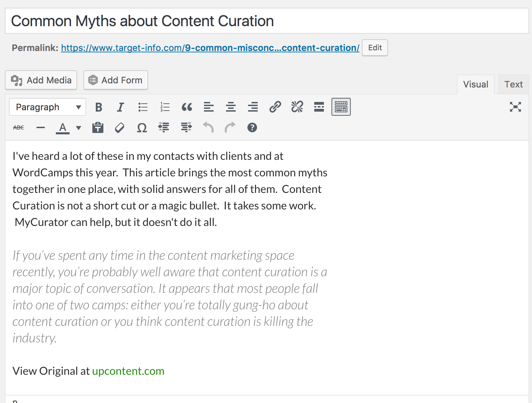Insert or edit a link
The height and width of the screenshot is (403, 532).
(x=275, y=107)
